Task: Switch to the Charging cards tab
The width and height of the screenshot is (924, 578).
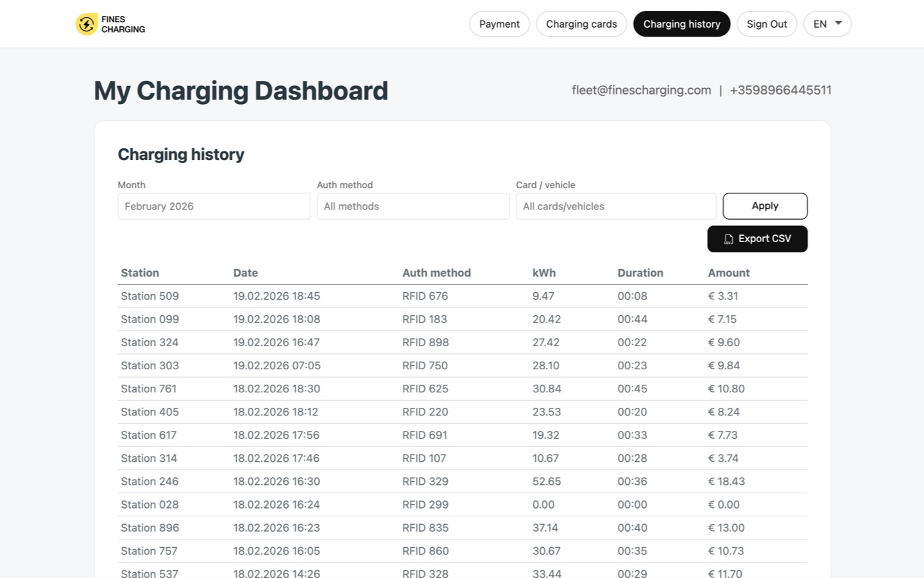Action: coord(581,24)
